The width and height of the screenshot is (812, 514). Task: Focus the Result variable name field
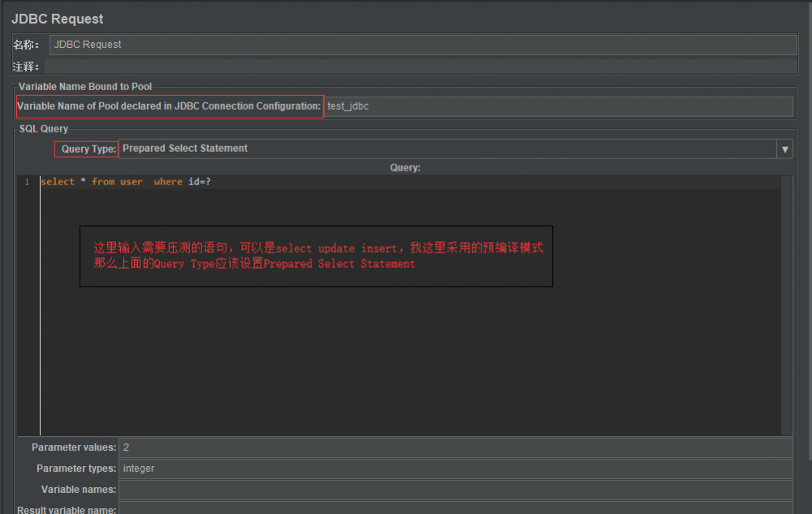[456, 508]
